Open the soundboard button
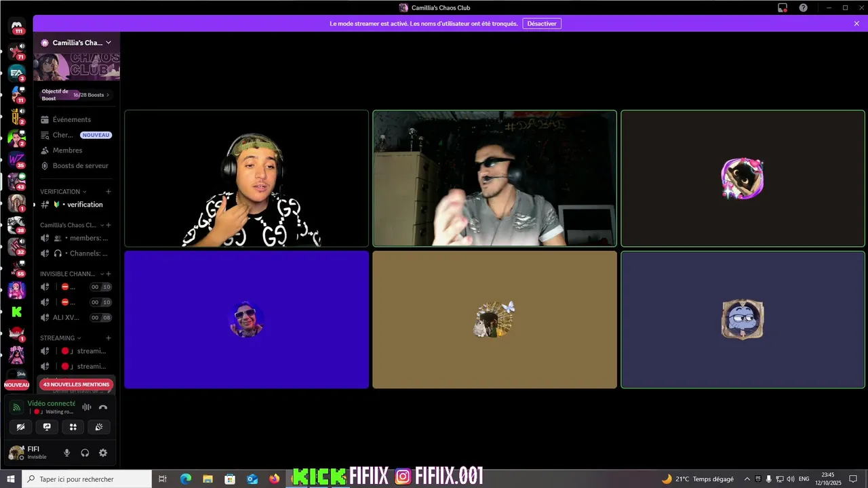 [x=99, y=427]
